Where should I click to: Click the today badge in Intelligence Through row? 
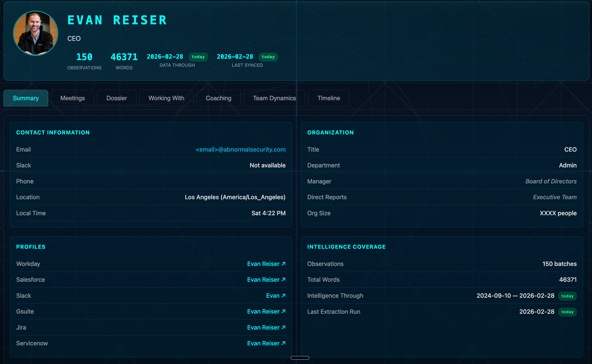point(567,296)
